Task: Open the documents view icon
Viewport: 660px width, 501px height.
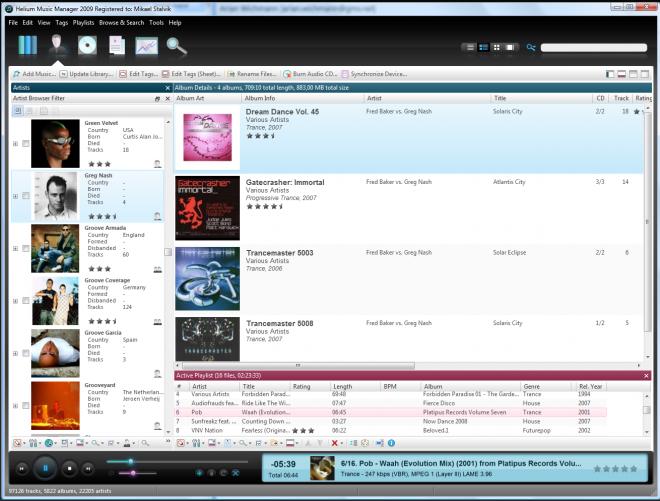Action: click(x=117, y=45)
